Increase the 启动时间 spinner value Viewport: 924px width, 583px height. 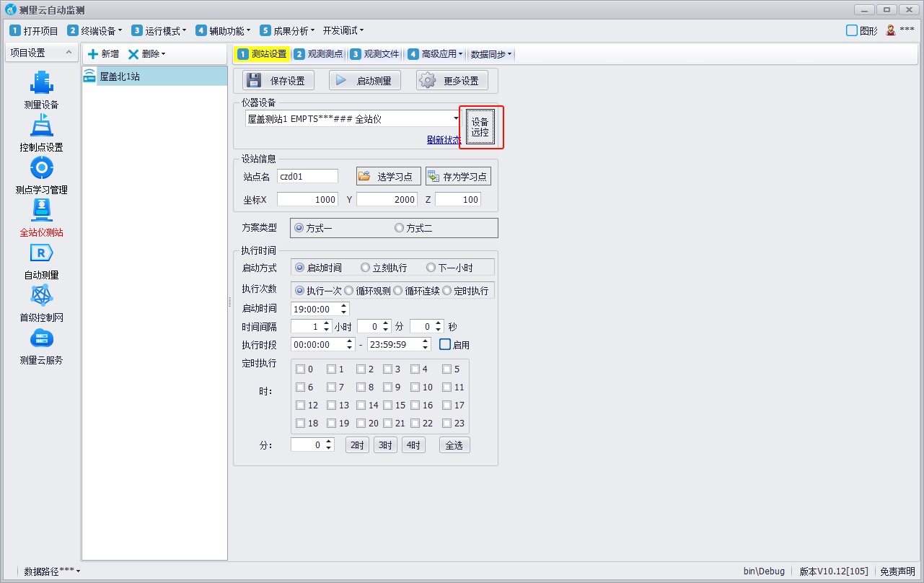coord(344,305)
